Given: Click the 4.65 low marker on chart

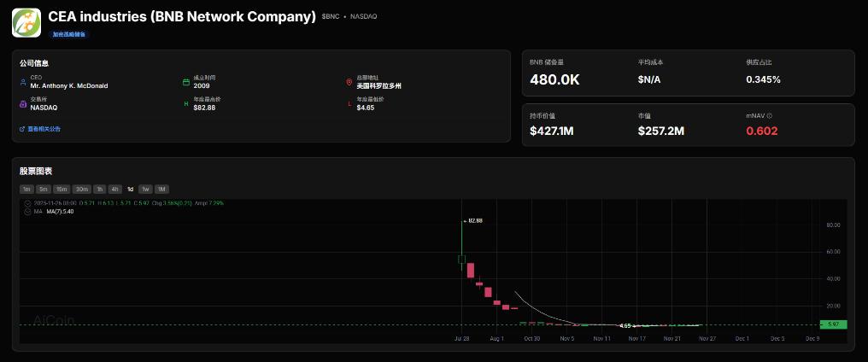Looking at the screenshot, I should pos(625,325).
